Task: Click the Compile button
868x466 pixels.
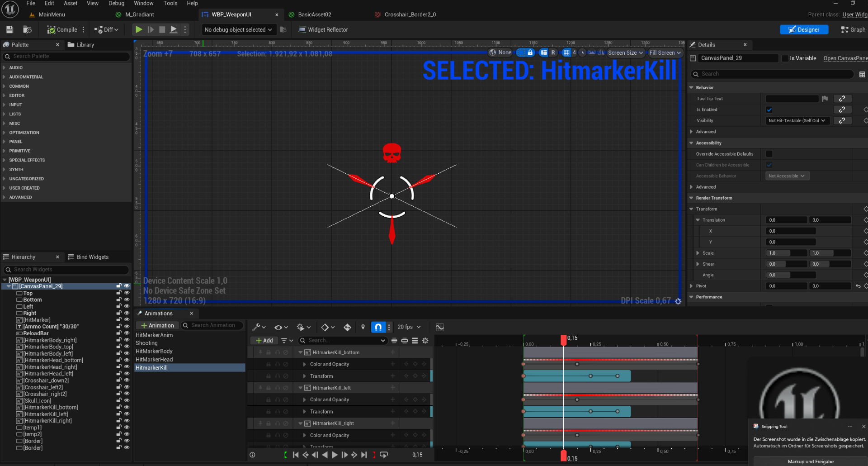Action: click(62, 30)
